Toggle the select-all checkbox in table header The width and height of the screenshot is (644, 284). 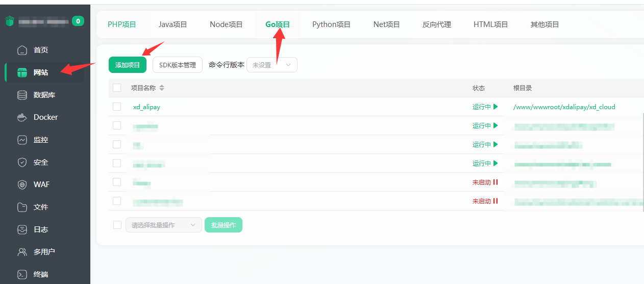pos(117,88)
